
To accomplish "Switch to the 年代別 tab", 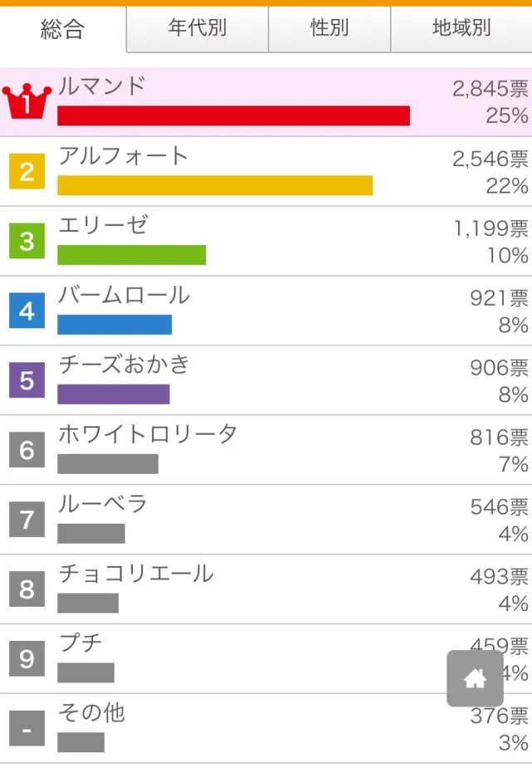I will tap(197, 28).
